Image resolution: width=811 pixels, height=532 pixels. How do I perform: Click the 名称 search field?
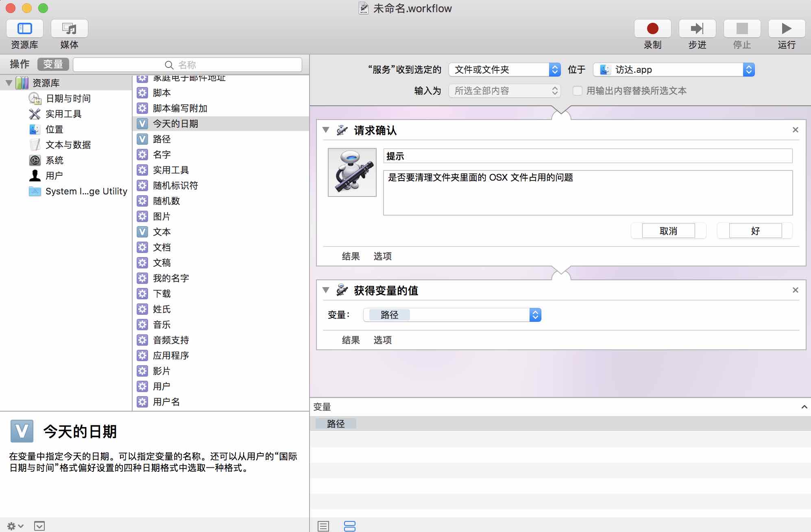point(187,65)
